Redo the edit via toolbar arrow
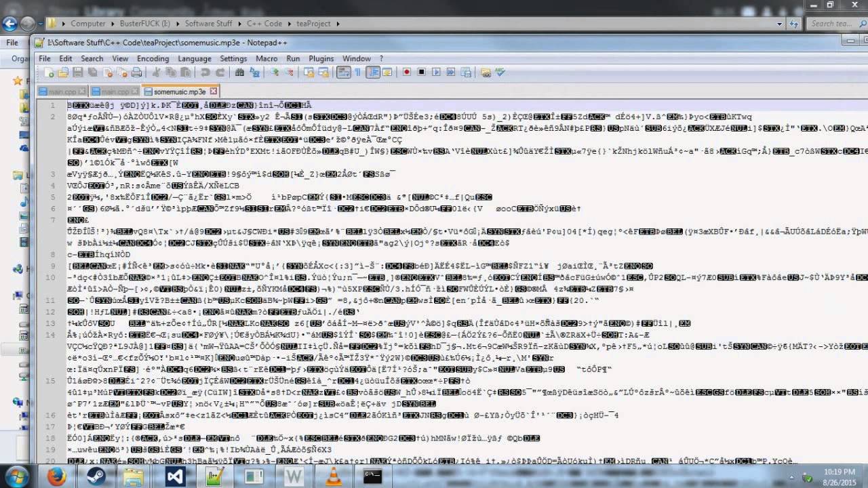This screenshot has height=488, width=868. [x=220, y=73]
